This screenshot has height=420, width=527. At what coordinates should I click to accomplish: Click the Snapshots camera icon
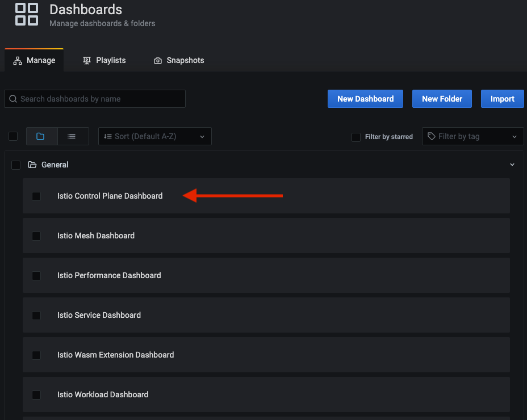click(x=158, y=61)
